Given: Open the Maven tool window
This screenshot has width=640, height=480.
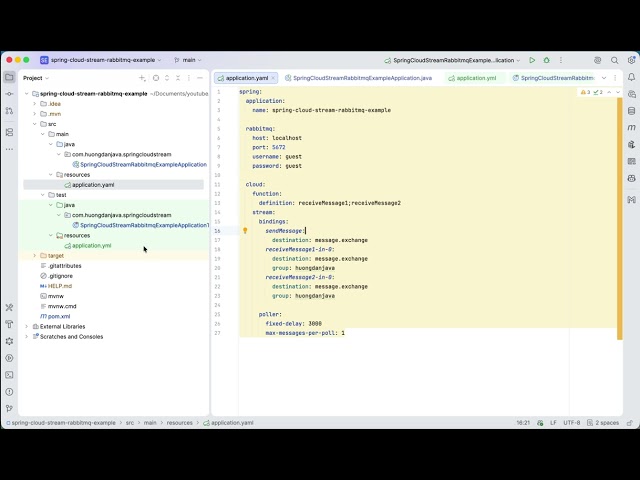Looking at the screenshot, I should tap(631, 128).
